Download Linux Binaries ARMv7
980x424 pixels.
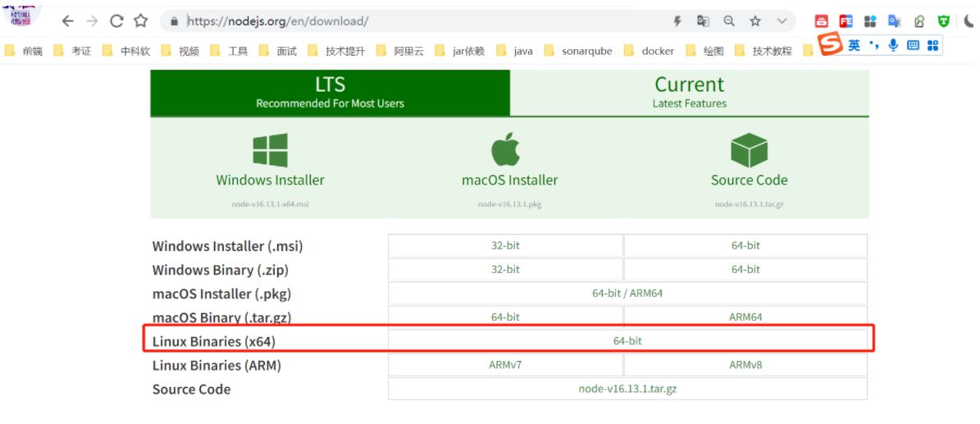(505, 365)
